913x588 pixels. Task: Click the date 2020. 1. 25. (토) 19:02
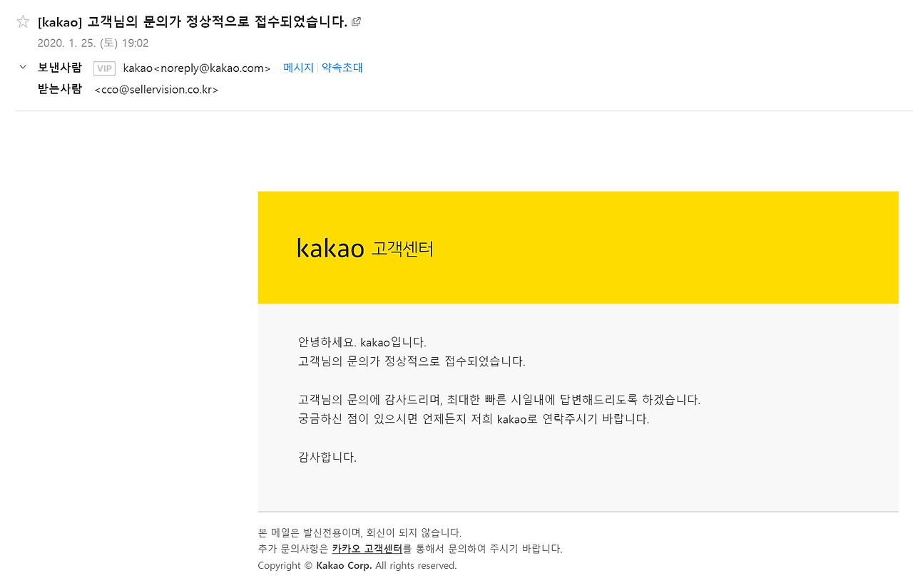point(93,43)
